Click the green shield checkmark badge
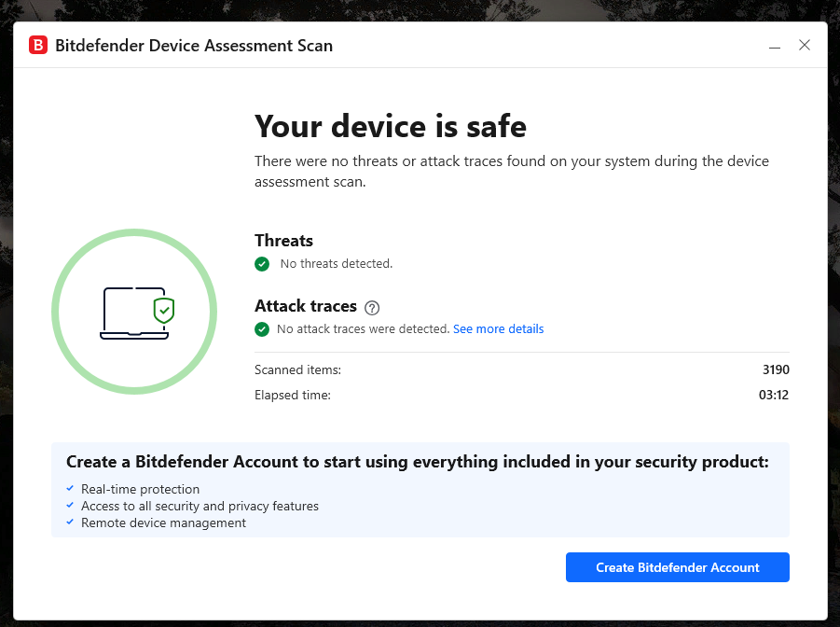The image size is (840, 627). pyautogui.click(x=164, y=310)
